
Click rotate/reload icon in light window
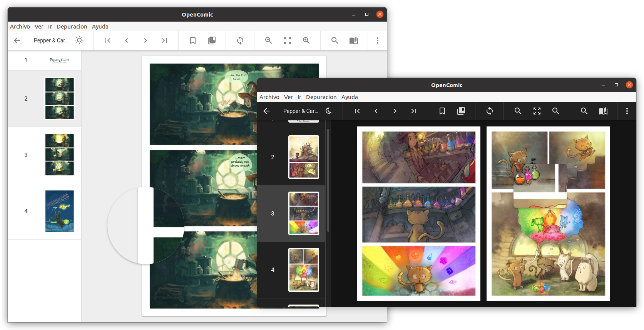tap(240, 40)
